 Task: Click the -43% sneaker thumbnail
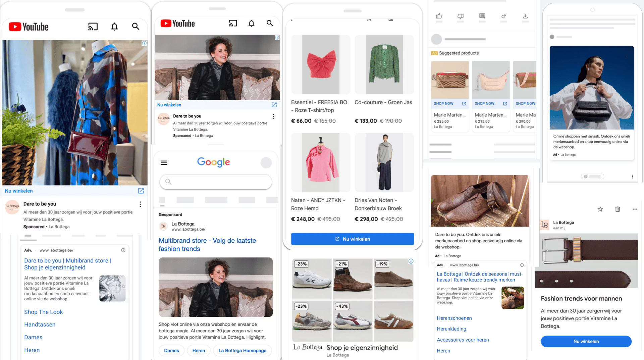point(353,321)
